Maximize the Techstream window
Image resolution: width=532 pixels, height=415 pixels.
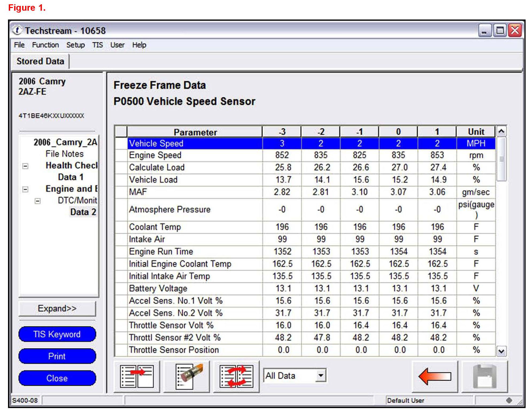click(x=500, y=30)
